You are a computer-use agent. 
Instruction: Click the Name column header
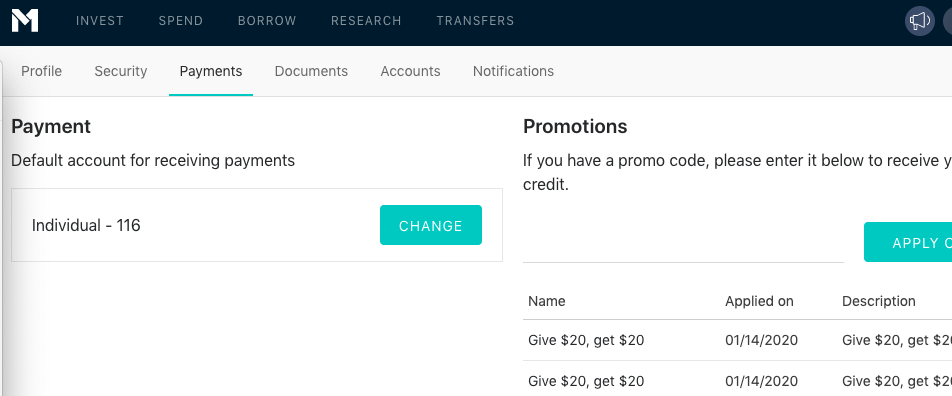tap(546, 301)
